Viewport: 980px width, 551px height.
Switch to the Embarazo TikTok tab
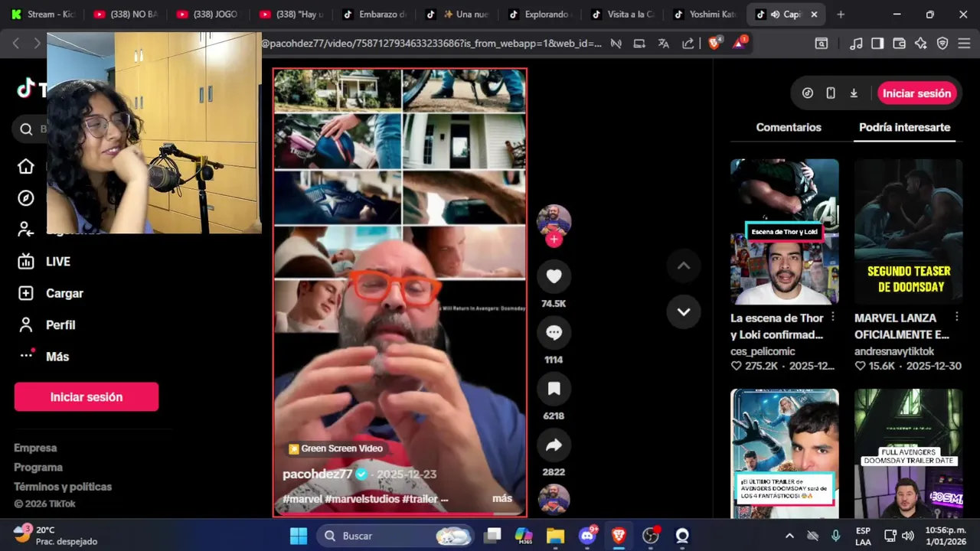376,15
